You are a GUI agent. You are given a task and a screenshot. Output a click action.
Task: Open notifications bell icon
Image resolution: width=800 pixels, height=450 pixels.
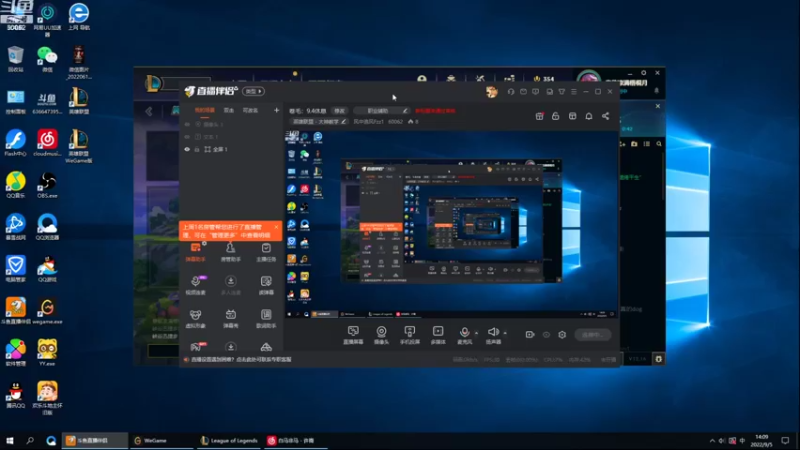(589, 116)
